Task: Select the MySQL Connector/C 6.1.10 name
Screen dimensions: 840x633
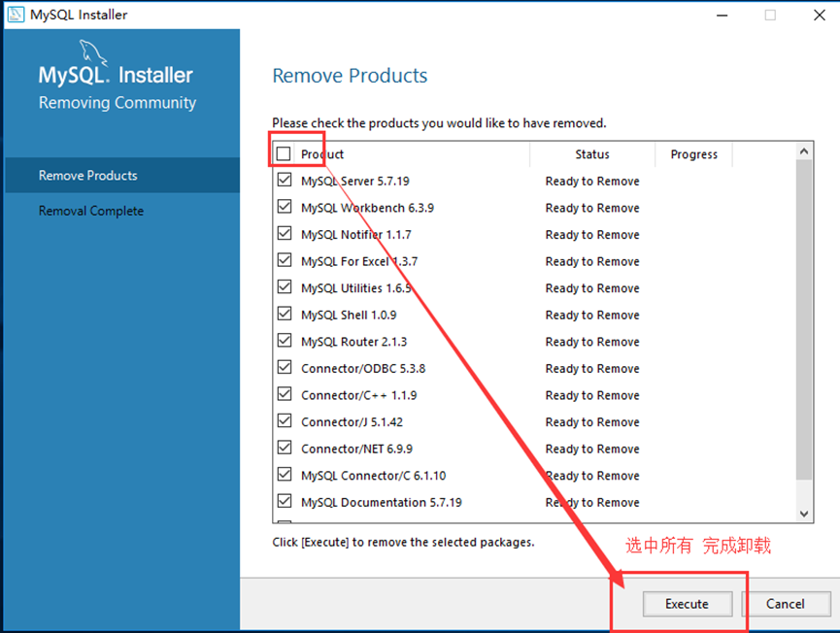Action: point(374,476)
